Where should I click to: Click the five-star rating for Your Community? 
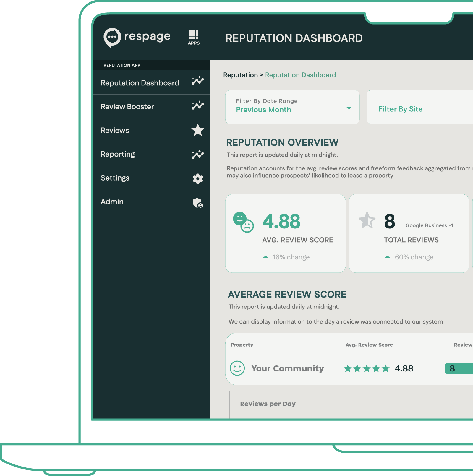[367, 368]
